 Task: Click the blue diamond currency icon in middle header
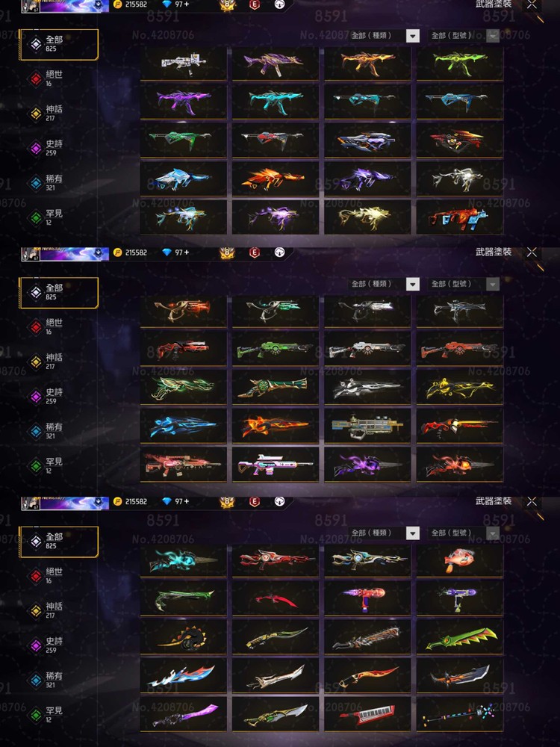(167, 252)
